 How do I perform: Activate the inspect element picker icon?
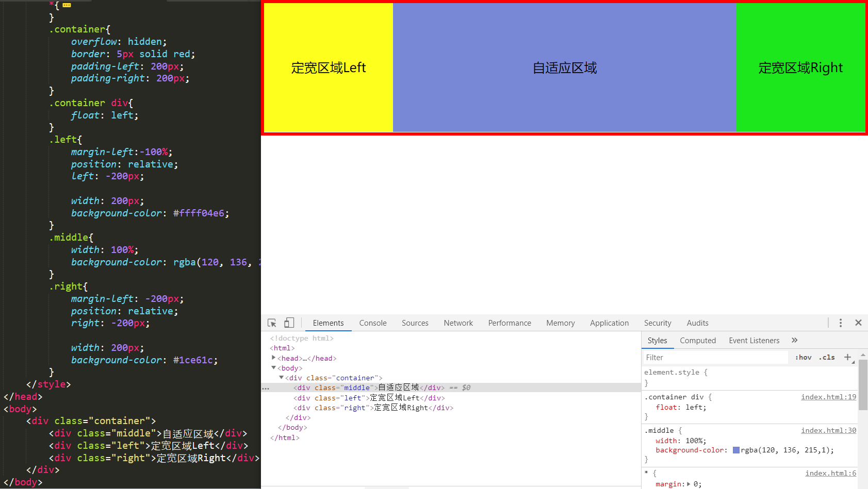coord(272,323)
